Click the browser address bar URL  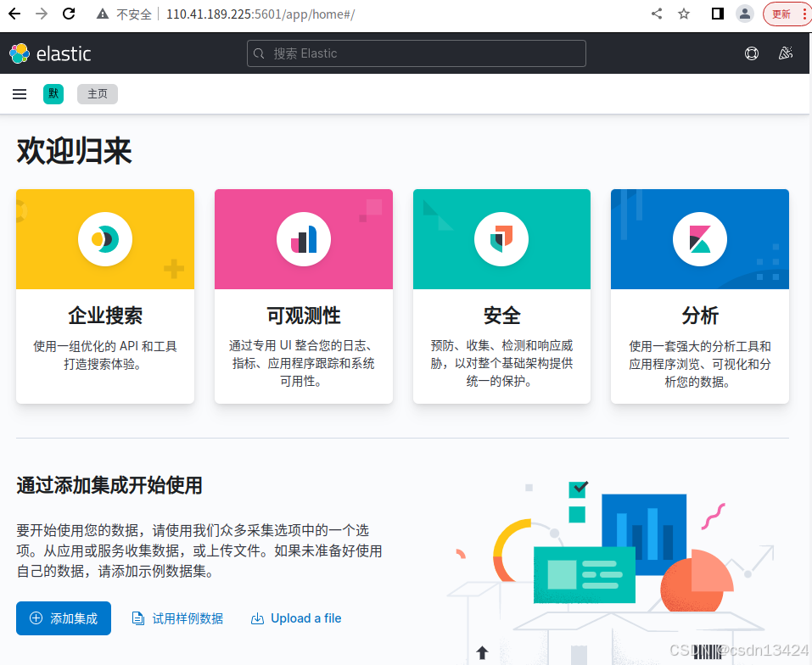[x=260, y=14]
